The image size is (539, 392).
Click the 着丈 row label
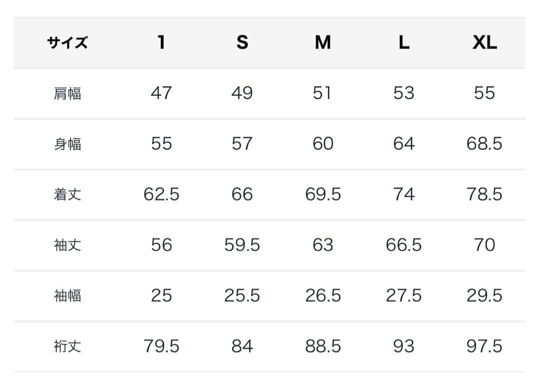tap(67, 195)
